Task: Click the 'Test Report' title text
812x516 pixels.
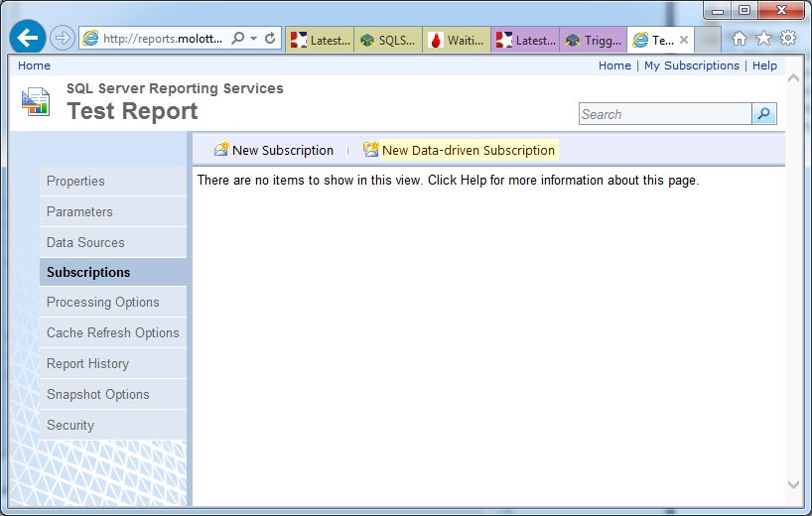Action: 133,111
